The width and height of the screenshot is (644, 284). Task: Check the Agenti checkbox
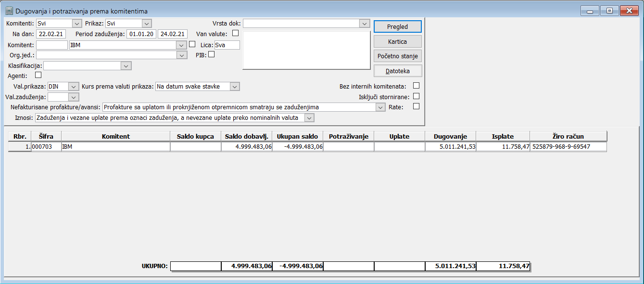[x=38, y=75]
